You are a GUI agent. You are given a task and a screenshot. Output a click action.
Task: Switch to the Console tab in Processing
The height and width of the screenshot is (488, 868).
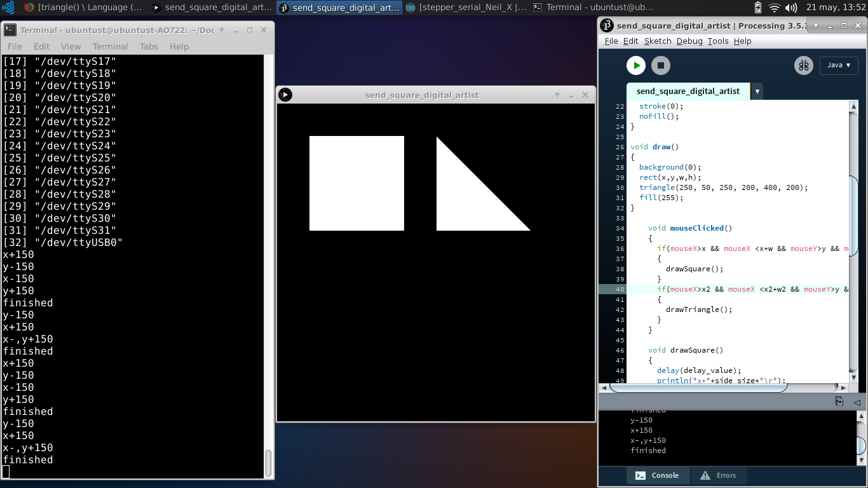tap(658, 475)
